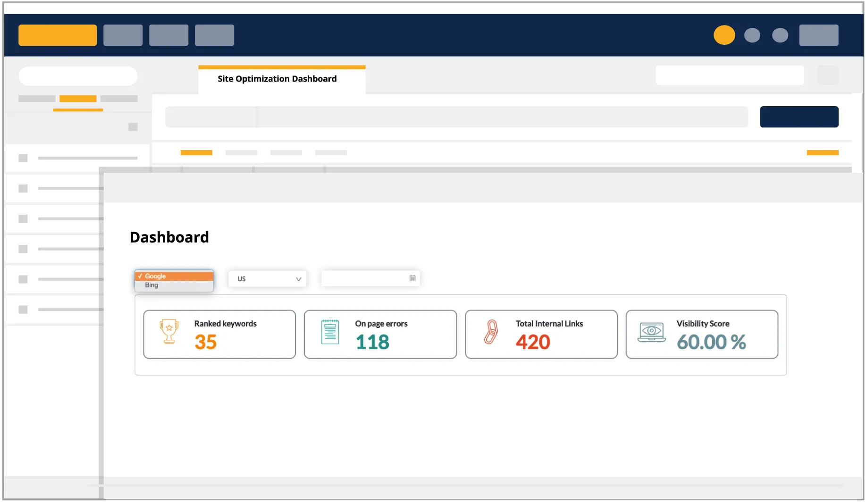This screenshot has width=866, height=504.
Task: Click the date input field
Action: 364,278
